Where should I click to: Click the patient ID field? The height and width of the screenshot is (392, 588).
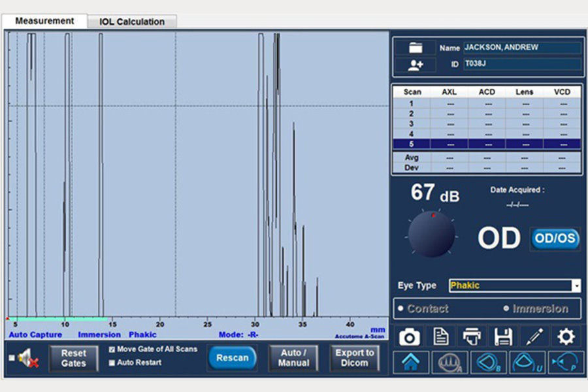(523, 64)
